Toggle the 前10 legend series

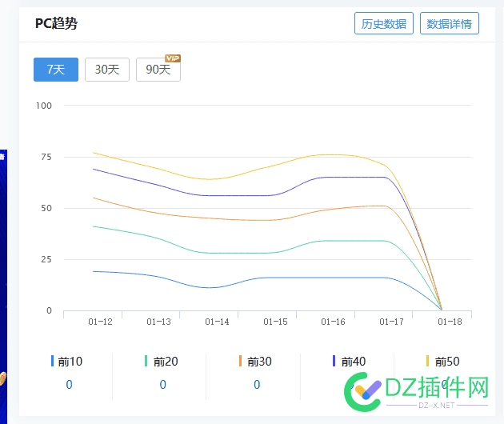coord(66,362)
